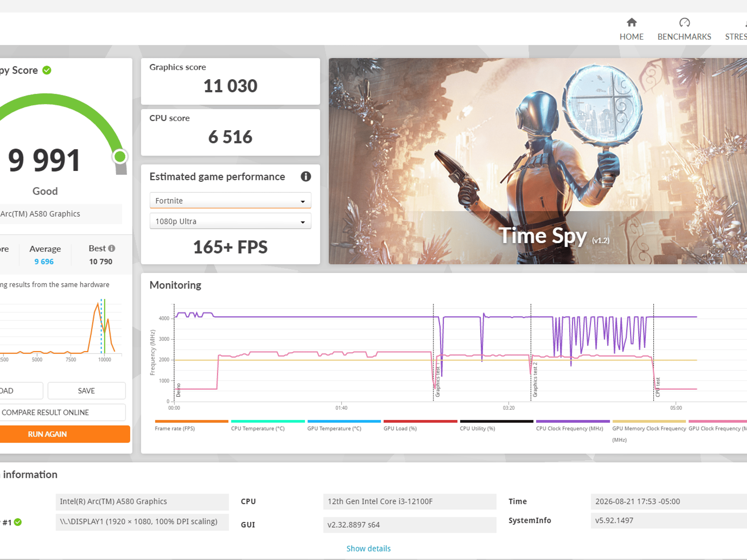Toggle the CPU Clock Frequency legend

click(x=573, y=426)
